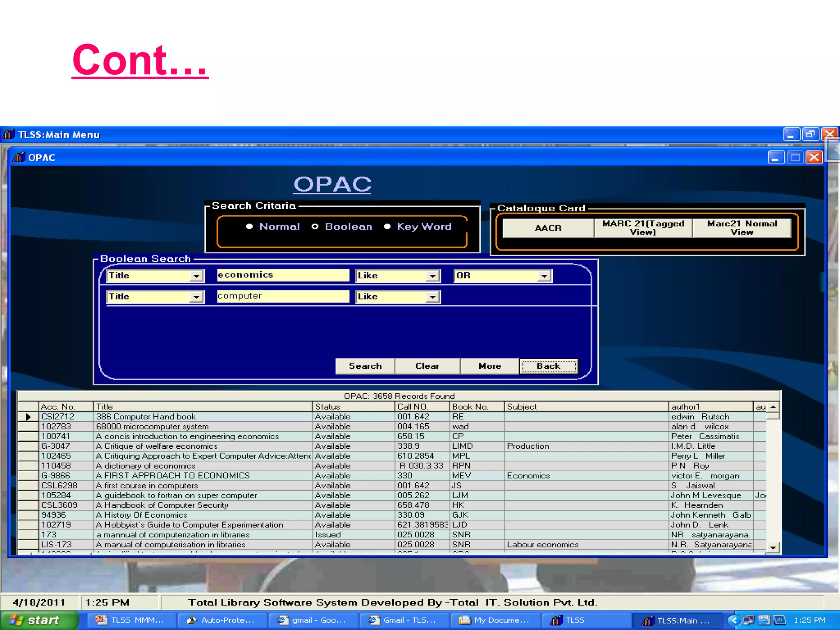The width and height of the screenshot is (840, 630).
Task: Select the Key Word radio button
Action: (387, 226)
